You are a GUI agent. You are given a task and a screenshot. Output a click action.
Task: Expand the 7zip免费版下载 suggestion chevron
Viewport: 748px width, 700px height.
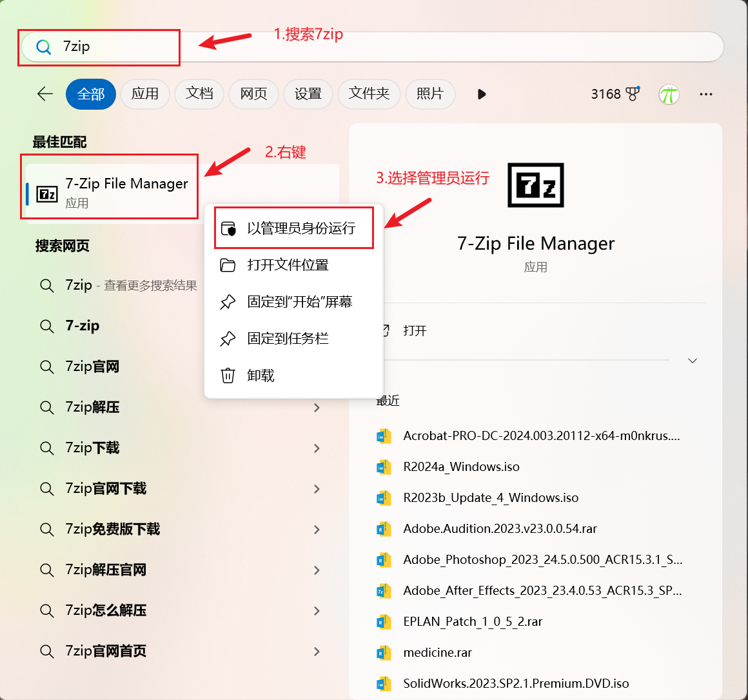[317, 529]
